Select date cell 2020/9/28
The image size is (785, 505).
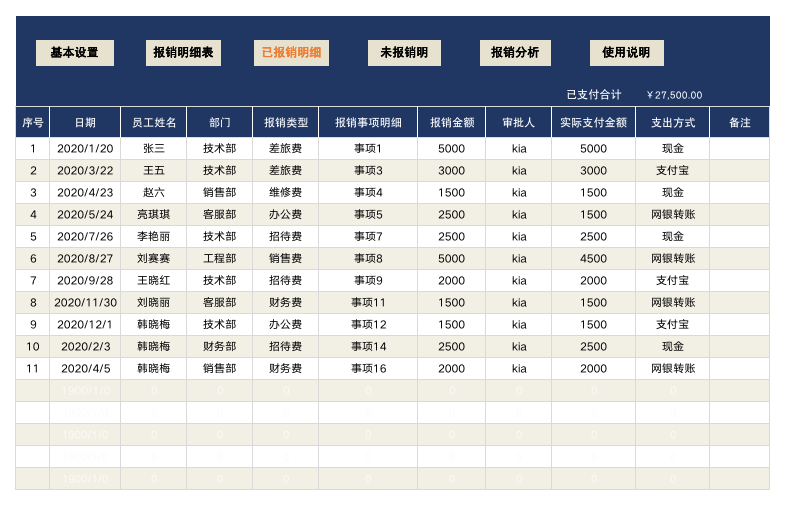coord(85,281)
